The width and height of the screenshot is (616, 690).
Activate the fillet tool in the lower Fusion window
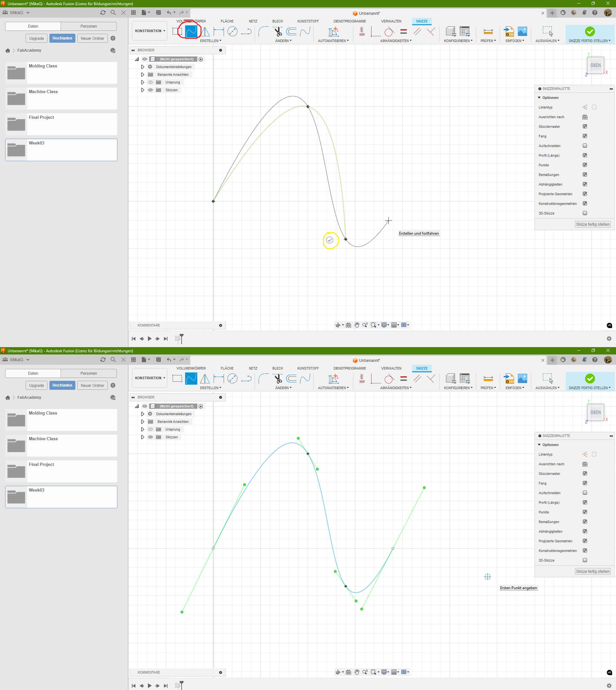point(263,378)
